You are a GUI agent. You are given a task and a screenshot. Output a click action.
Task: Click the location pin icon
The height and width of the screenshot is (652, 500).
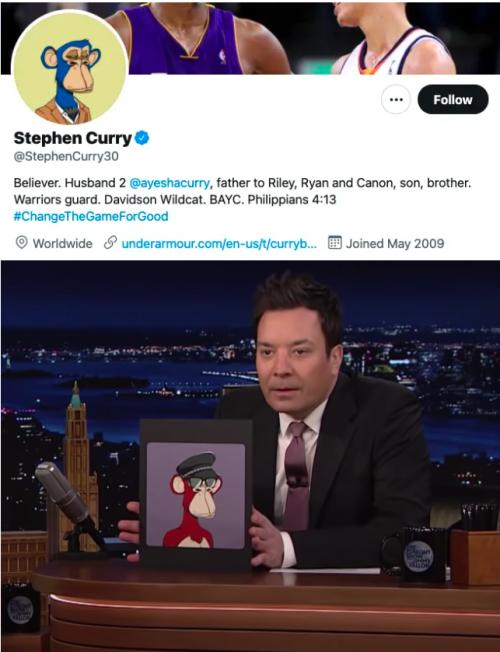coord(21,242)
